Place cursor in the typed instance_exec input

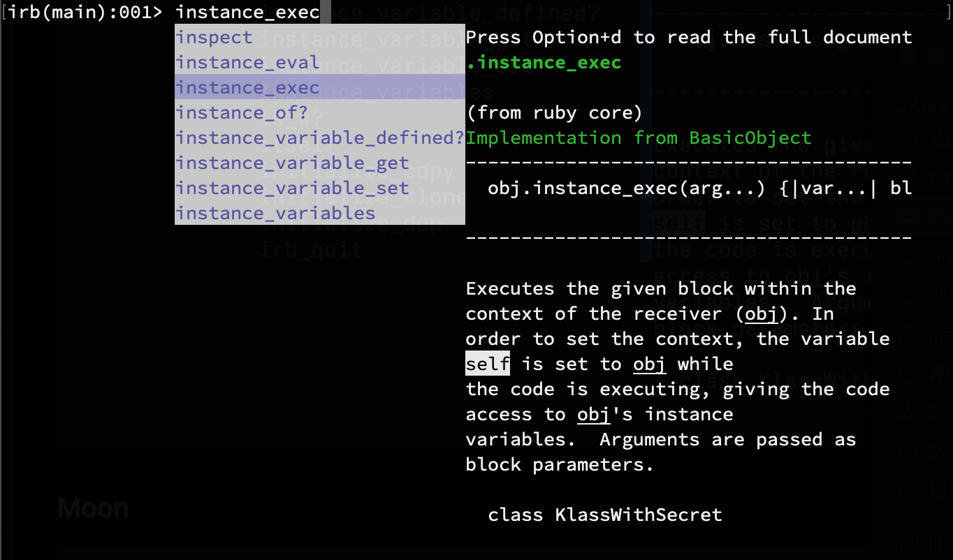pos(247,12)
